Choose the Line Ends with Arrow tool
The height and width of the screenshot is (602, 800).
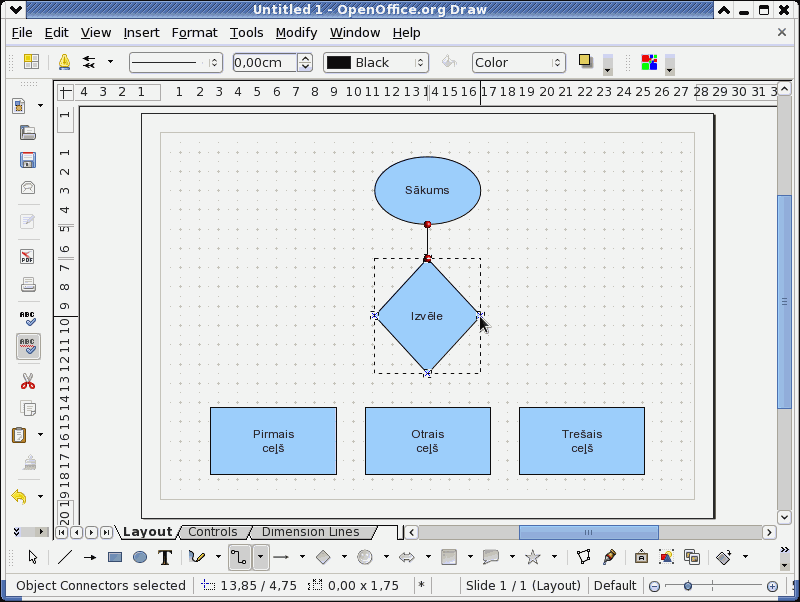90,557
